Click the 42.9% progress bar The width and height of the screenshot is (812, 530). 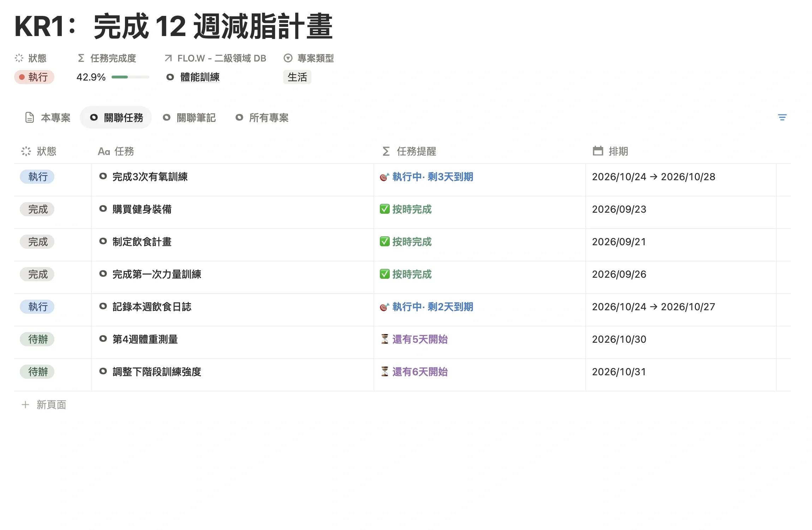130,77
